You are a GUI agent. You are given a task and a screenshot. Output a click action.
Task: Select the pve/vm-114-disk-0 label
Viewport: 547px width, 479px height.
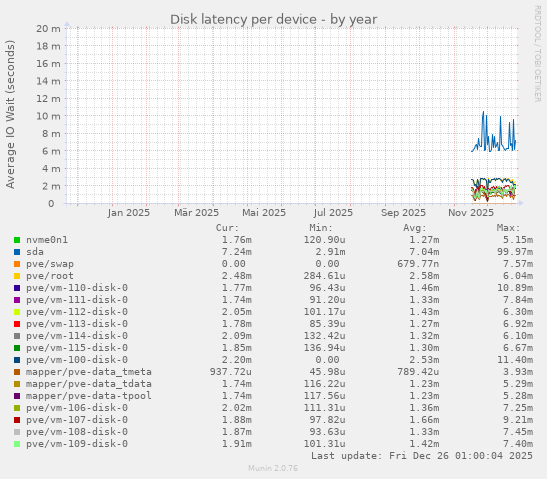(77, 336)
